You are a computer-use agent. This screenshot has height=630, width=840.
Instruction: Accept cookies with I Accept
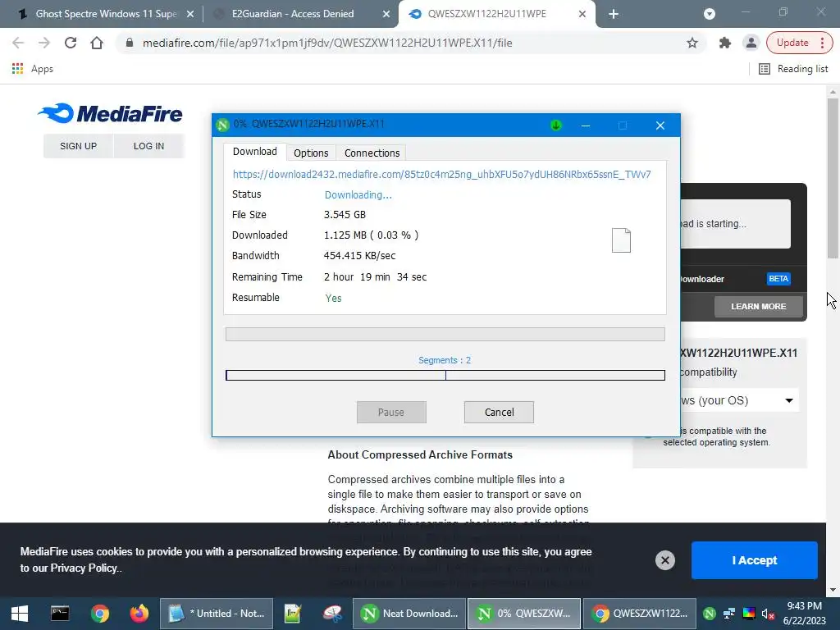pyautogui.click(x=755, y=560)
